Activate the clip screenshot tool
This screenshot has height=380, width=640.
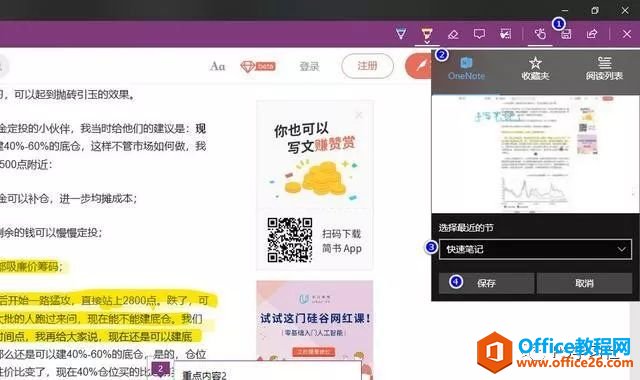(x=506, y=34)
